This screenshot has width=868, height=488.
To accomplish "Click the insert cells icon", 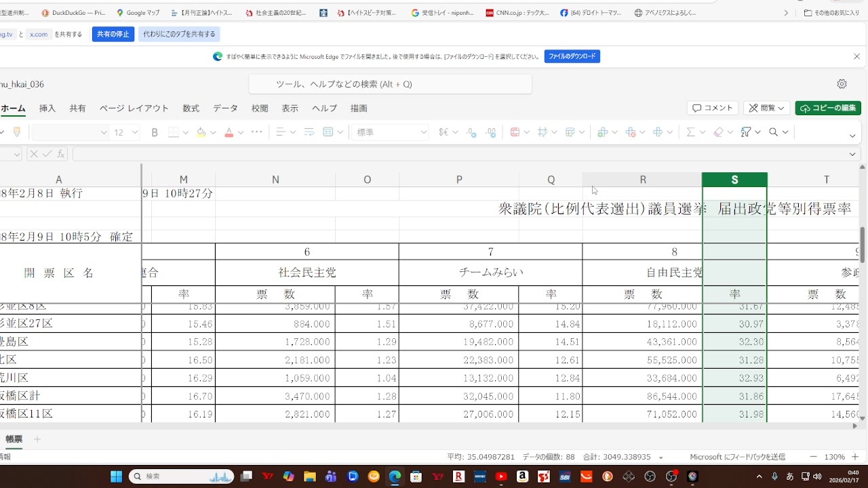I will pos(602,132).
